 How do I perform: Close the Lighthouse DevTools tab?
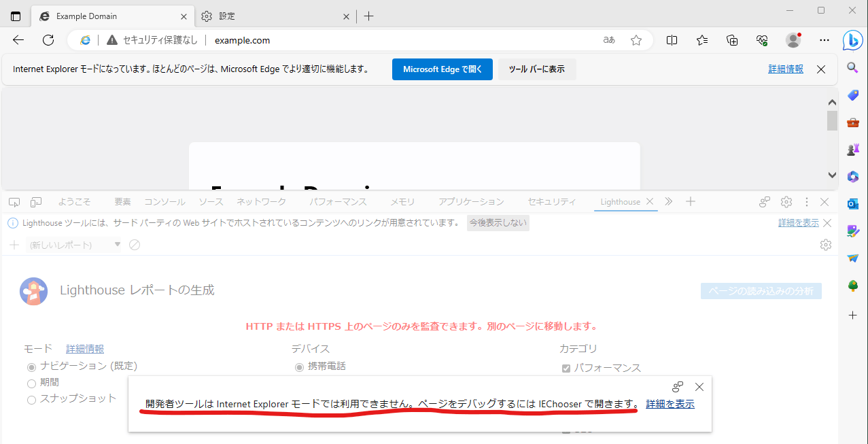[x=649, y=202]
